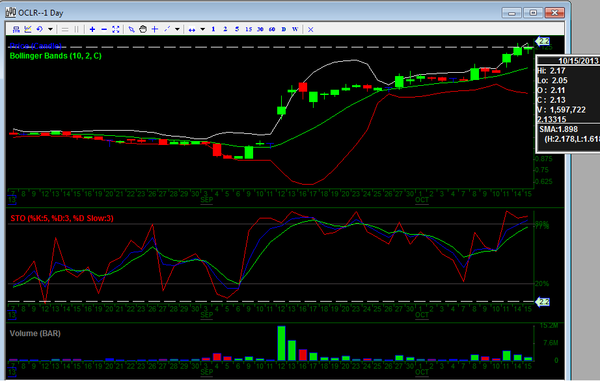This screenshot has height=381, width=600.
Task: Click the Volume (BAR) label
Action: pos(35,333)
